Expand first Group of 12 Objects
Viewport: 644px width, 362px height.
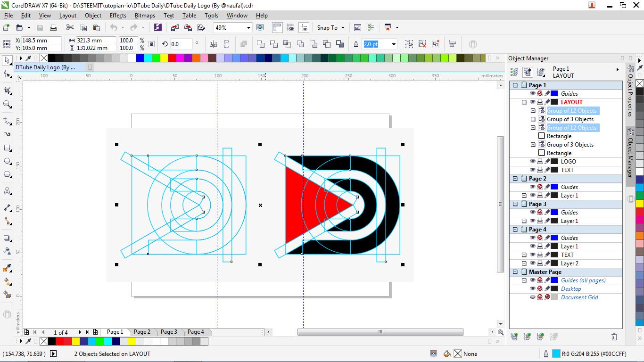533,111
